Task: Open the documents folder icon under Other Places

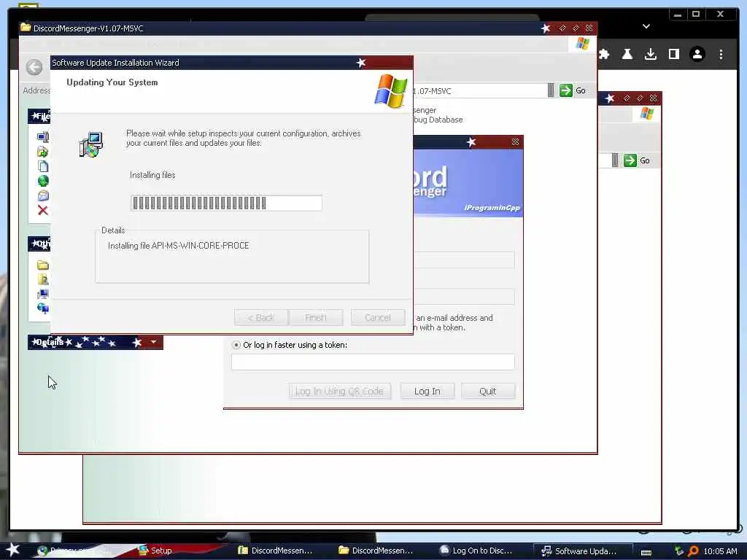Action: coord(43,279)
